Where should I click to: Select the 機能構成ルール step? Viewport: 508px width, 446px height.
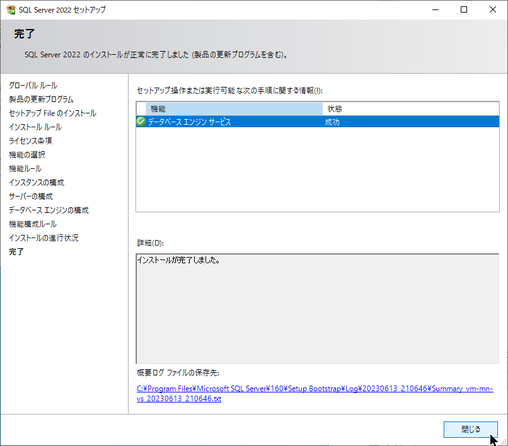[x=33, y=224]
